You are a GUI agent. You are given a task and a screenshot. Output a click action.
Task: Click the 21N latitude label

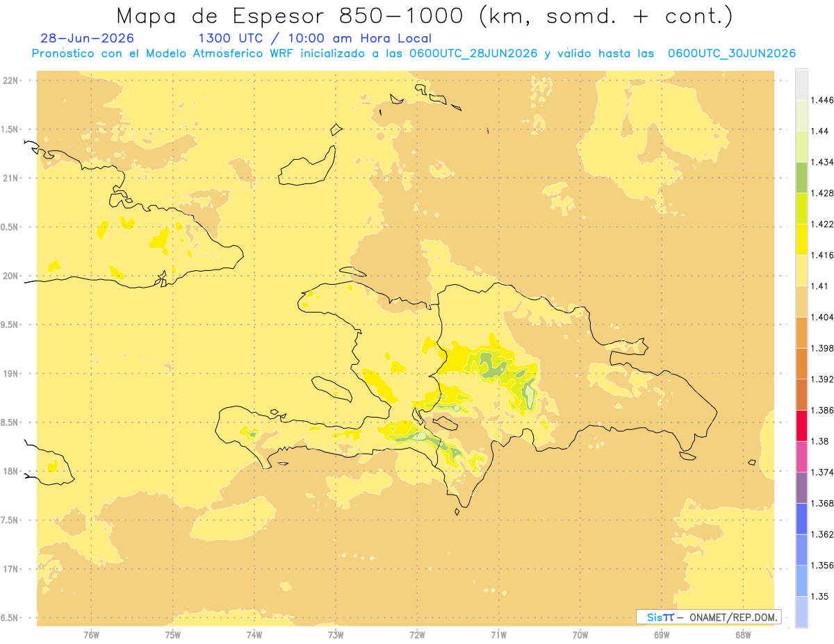pyautogui.click(x=12, y=179)
